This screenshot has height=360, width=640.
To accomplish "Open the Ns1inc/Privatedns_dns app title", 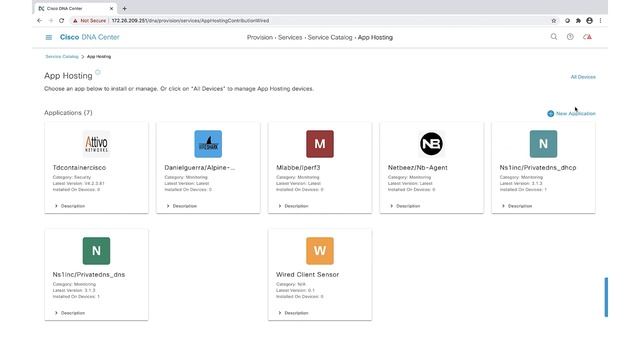I will click(89, 275).
